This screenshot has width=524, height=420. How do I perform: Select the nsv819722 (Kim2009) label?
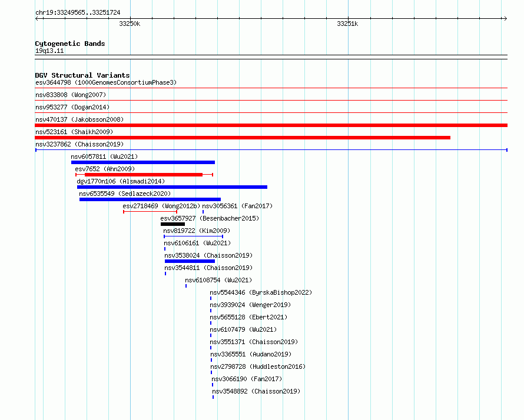point(197,231)
